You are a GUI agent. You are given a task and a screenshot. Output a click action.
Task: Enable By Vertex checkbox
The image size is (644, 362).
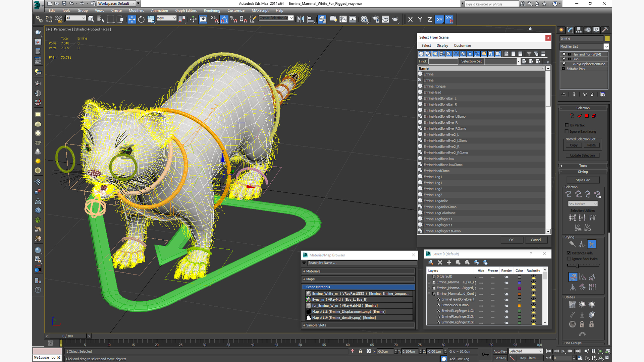[567, 125]
